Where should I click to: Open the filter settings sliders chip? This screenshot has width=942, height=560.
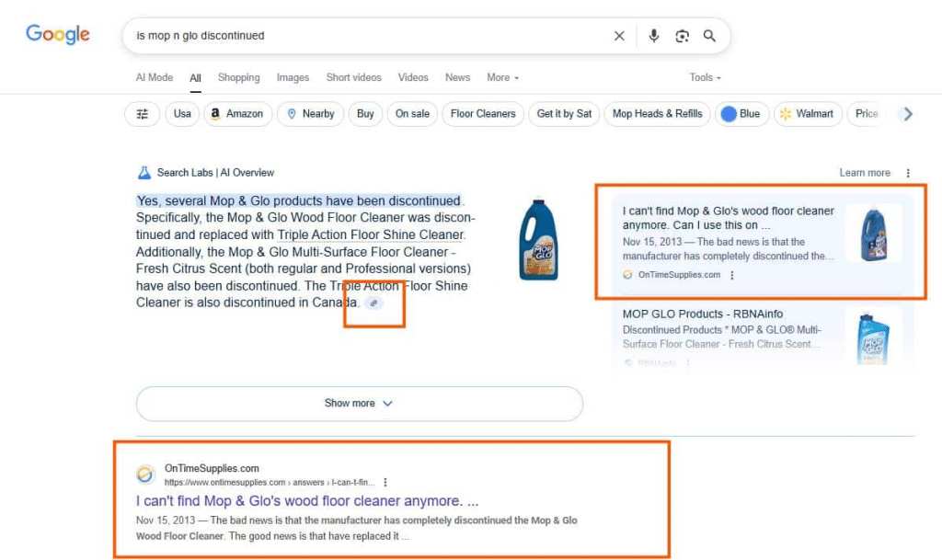[x=143, y=114]
